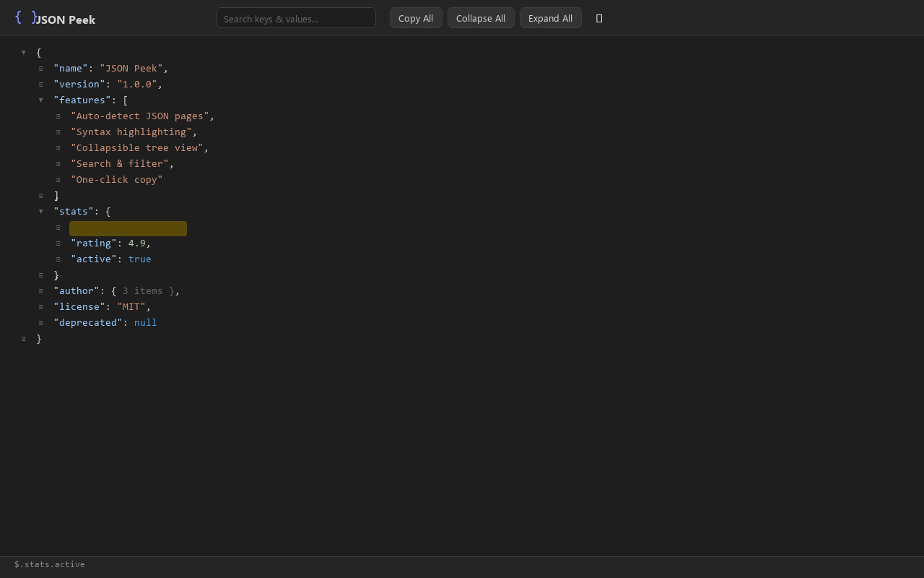Click the icon button right of Expand All
This screenshot has height=578, width=924.
click(599, 18)
